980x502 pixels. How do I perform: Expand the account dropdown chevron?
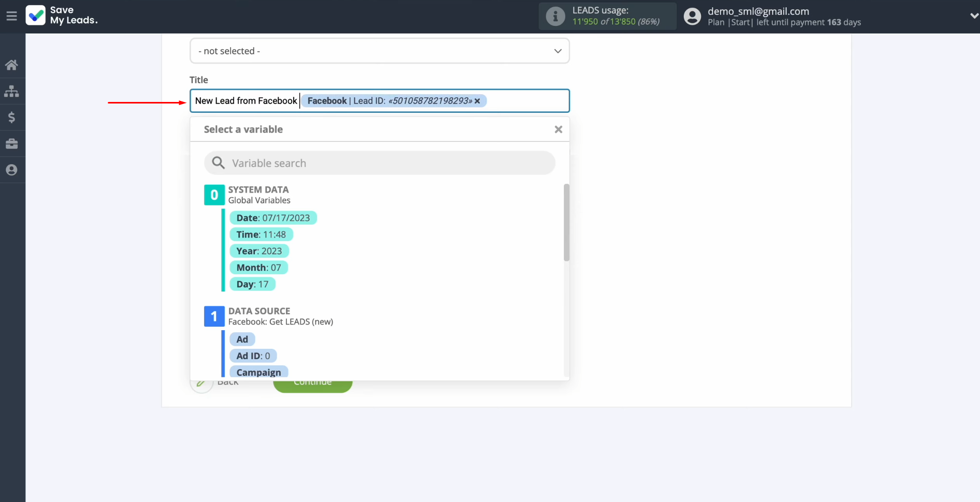tap(974, 16)
